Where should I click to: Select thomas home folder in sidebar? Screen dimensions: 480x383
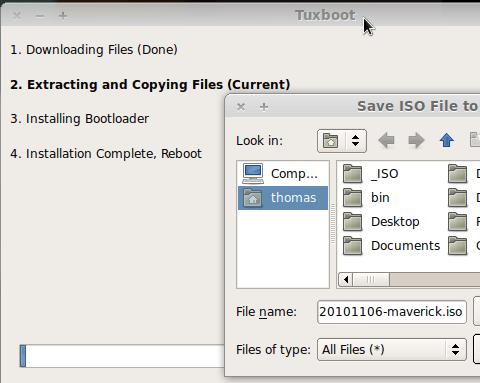[x=283, y=198]
